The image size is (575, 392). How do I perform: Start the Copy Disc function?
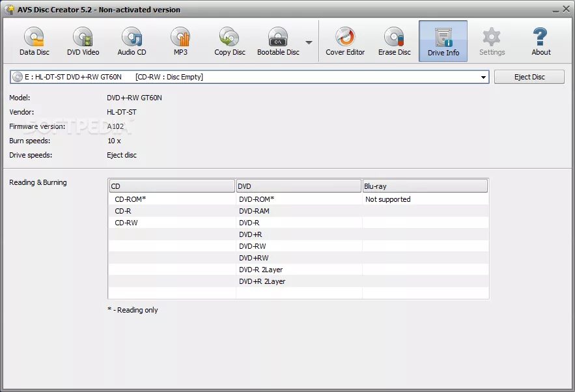[x=229, y=40]
